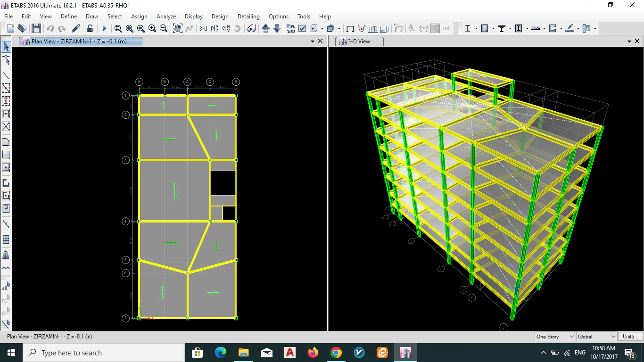The image size is (644, 362).
Task: Click the Select All icon in left toolbar
Action: click(x=6, y=287)
